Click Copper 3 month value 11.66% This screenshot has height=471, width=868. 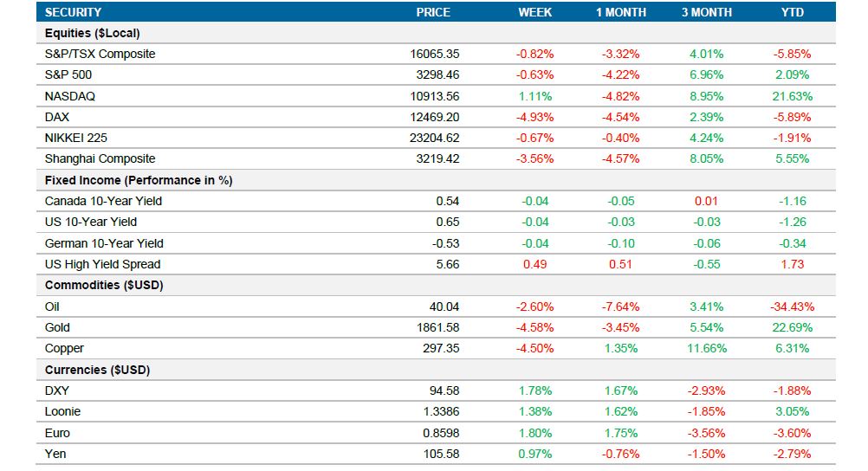pyautogui.click(x=706, y=349)
